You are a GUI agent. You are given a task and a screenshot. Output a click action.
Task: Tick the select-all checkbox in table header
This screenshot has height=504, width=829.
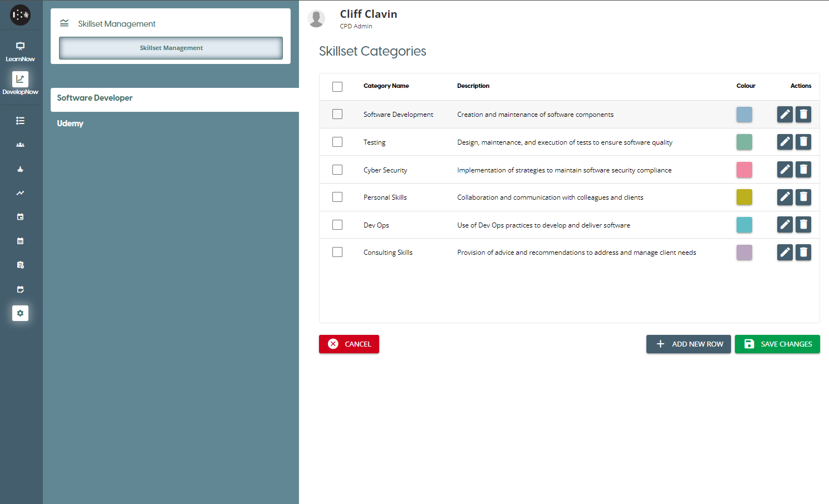(x=337, y=87)
